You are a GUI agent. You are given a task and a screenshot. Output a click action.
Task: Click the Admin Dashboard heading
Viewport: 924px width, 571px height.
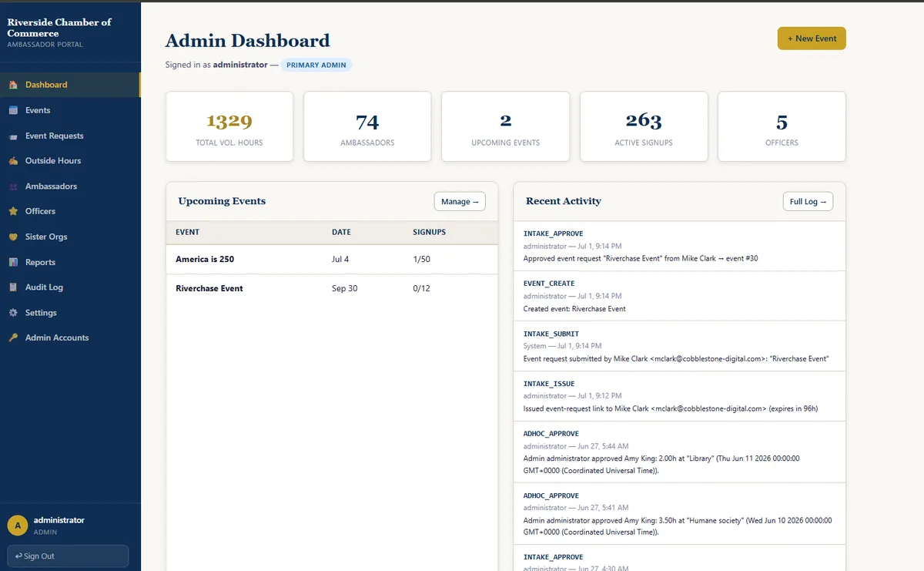(247, 41)
